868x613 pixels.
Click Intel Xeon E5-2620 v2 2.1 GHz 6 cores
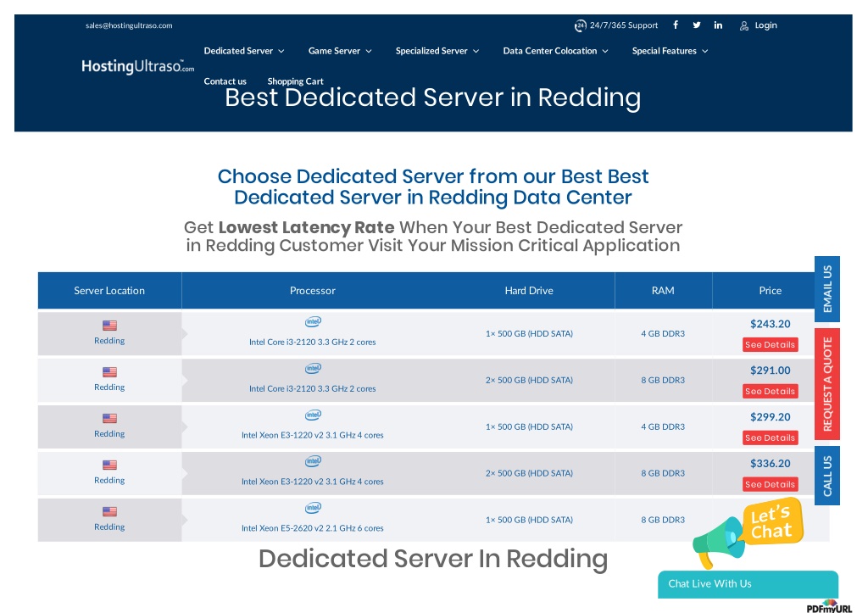[312, 528]
